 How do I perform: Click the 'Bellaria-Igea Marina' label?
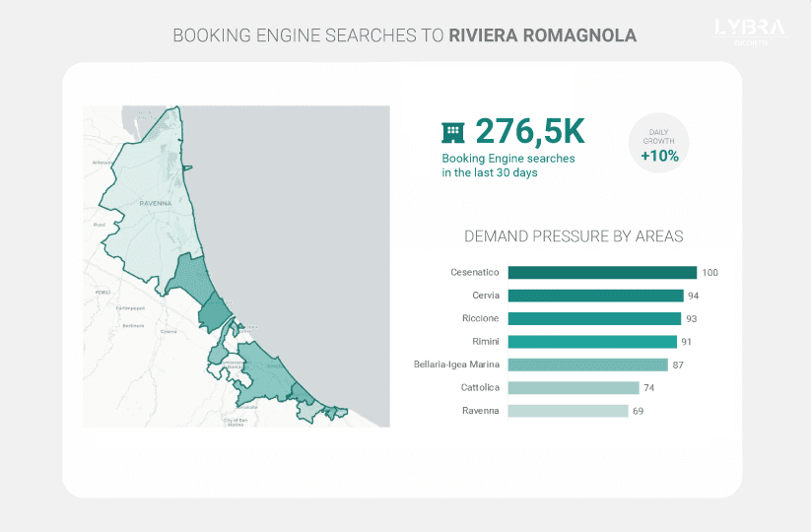point(456,365)
